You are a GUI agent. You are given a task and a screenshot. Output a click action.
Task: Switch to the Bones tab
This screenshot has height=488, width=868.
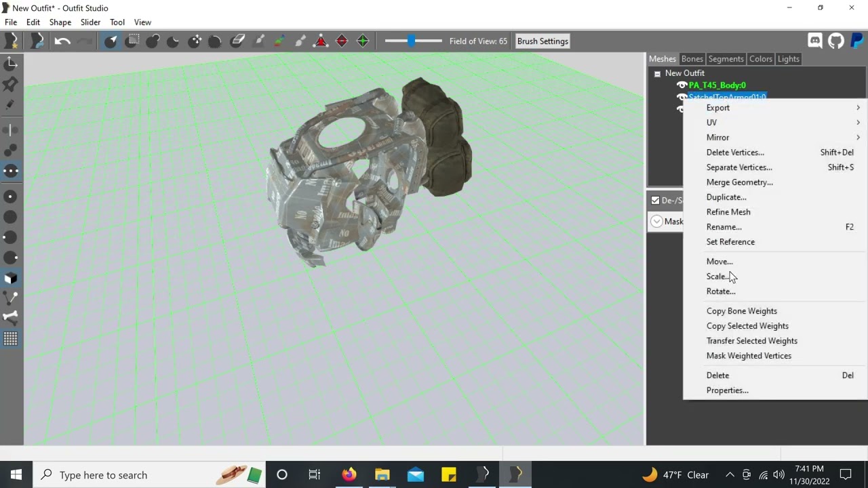(x=692, y=59)
